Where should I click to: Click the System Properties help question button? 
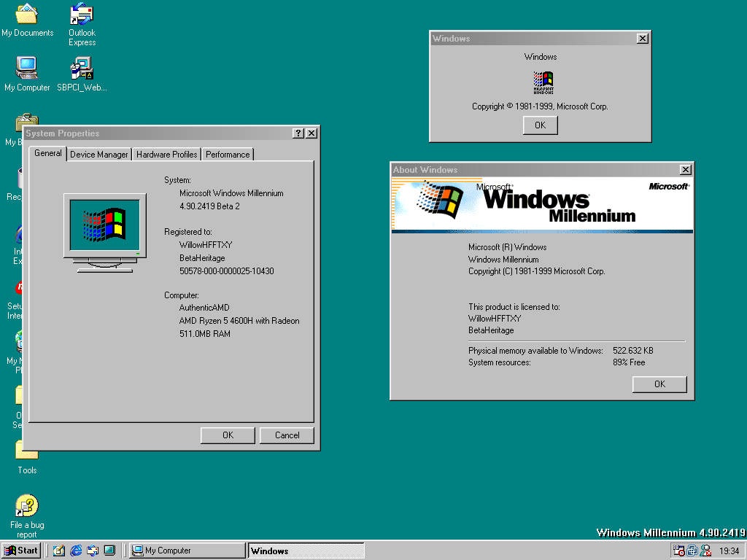pyautogui.click(x=298, y=133)
